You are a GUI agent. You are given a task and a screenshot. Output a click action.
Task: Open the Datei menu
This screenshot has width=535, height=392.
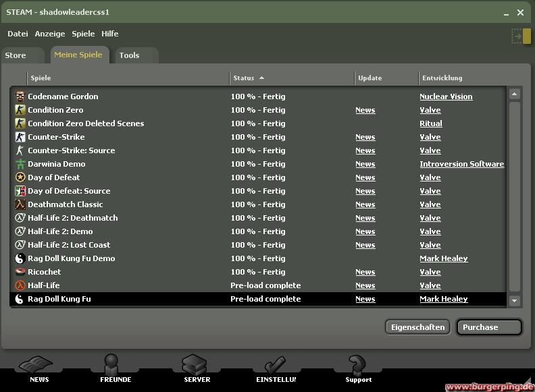click(18, 34)
